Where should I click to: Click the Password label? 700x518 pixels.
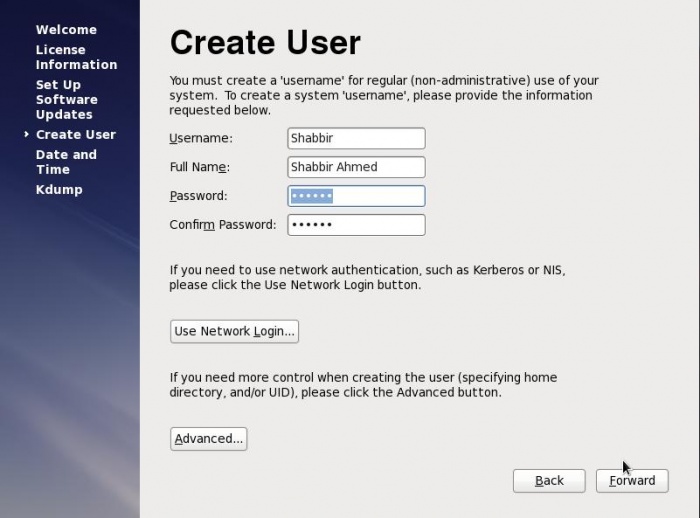[198, 196]
